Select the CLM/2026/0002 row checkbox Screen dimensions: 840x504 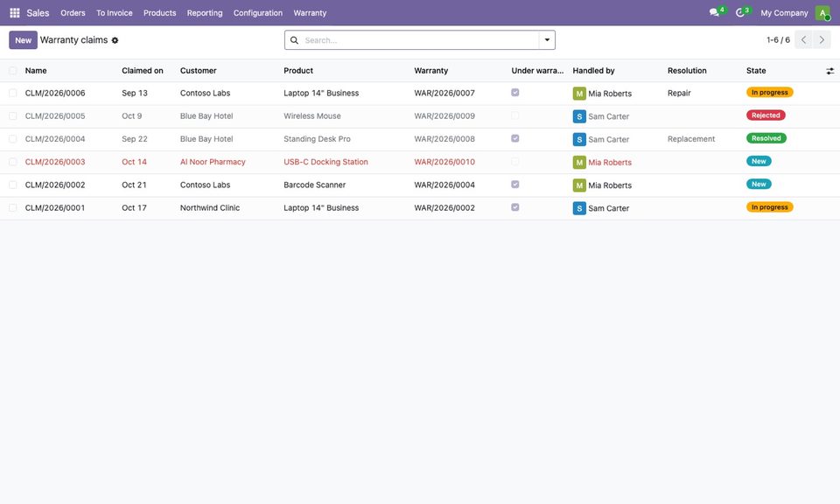tap(13, 185)
